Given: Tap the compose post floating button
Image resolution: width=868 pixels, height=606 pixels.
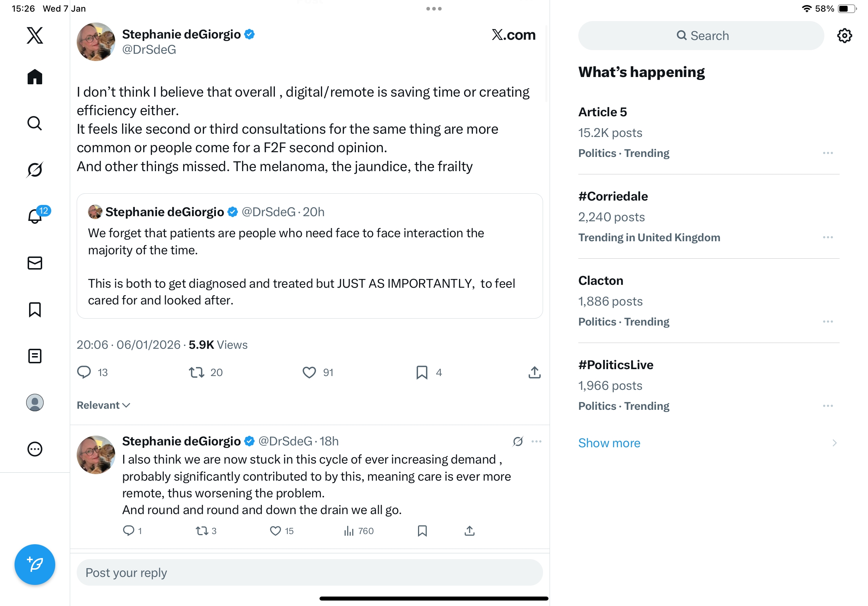Looking at the screenshot, I should pyautogui.click(x=35, y=565).
